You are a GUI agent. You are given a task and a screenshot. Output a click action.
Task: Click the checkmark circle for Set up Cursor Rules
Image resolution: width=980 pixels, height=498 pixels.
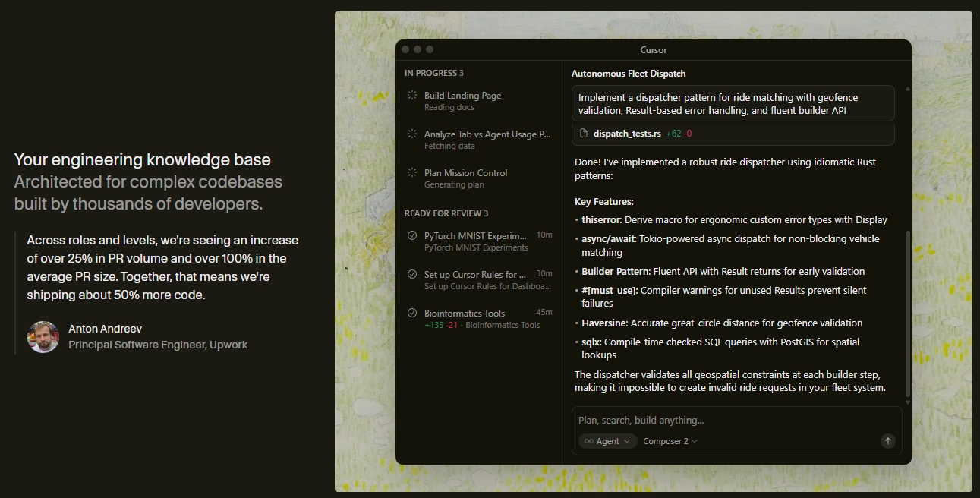412,275
